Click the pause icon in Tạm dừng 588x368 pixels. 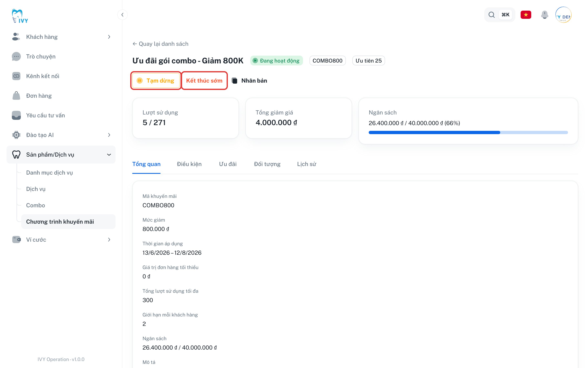pos(139,81)
